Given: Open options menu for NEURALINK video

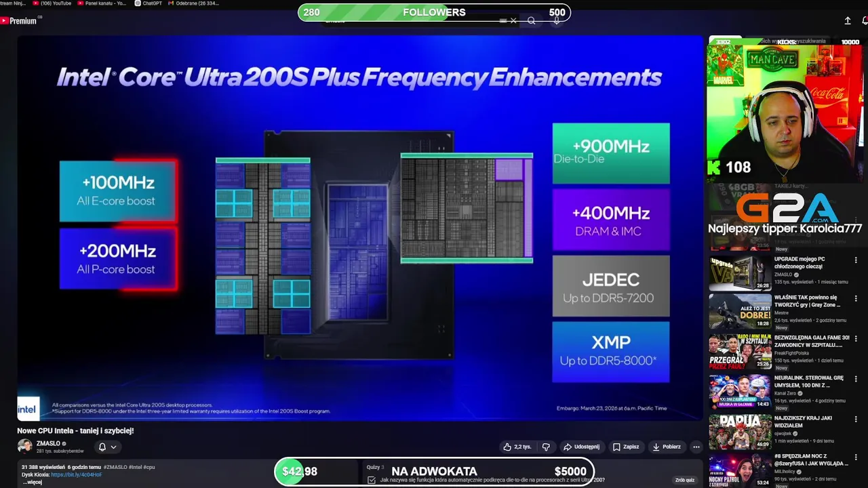Looking at the screenshot, I should click(x=856, y=378).
